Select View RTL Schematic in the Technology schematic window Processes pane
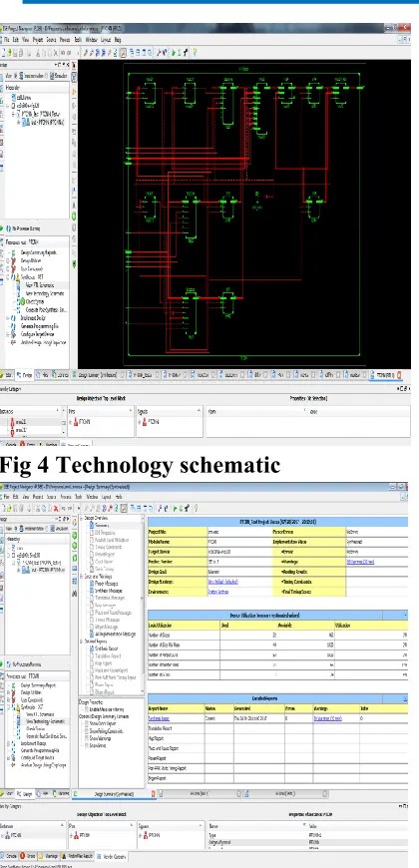The width and height of the screenshot is (419, 868). point(39,285)
